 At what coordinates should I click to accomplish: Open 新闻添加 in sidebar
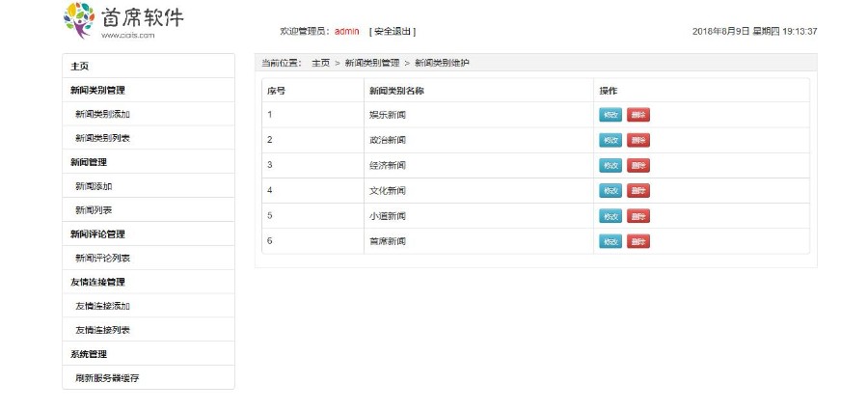tap(149, 186)
